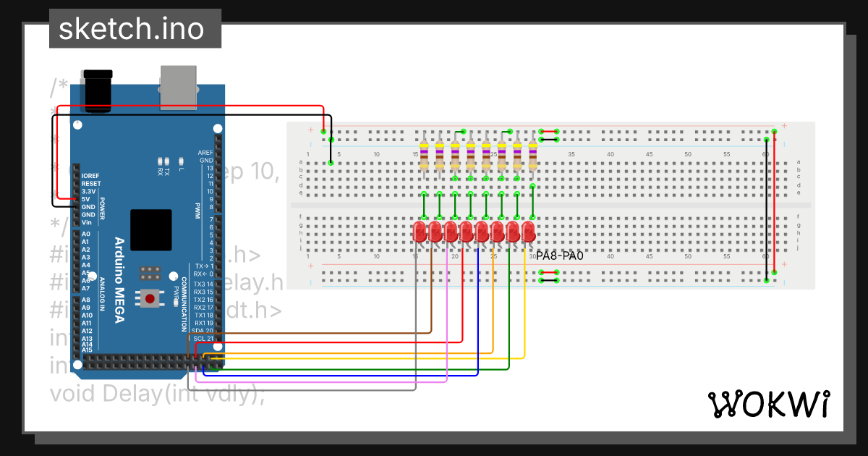Click the PA8-PA0 label
The image size is (868, 456).
(x=561, y=255)
